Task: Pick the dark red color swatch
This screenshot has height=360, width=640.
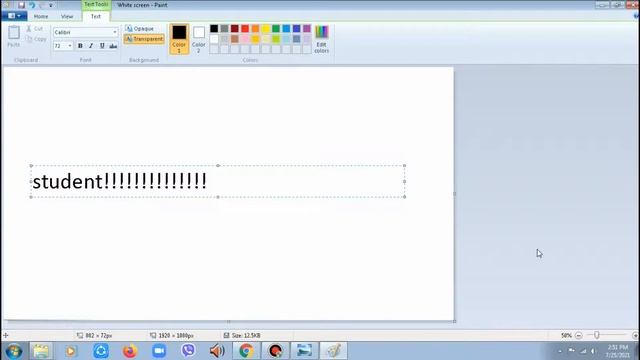Action: (x=235, y=29)
